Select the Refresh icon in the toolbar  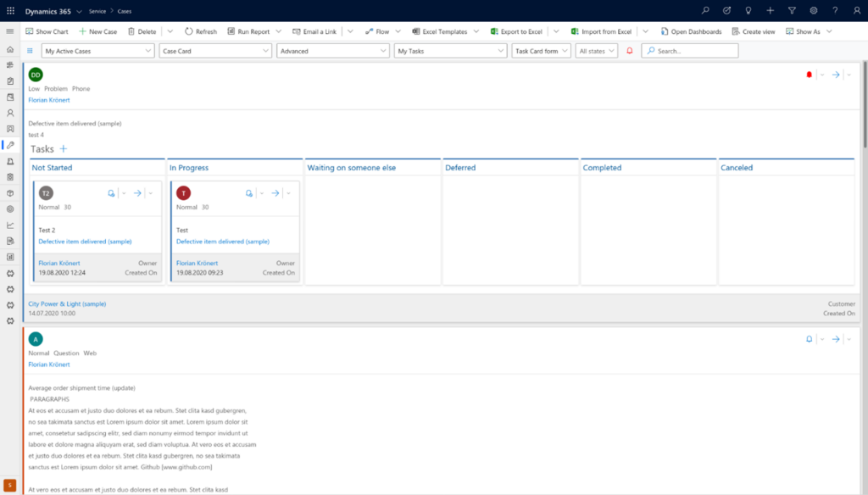200,31
